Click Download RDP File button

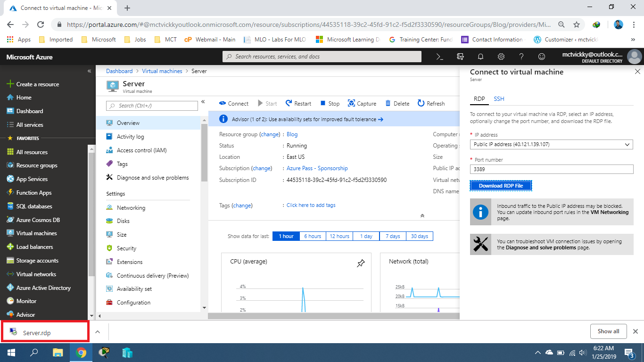point(501,186)
